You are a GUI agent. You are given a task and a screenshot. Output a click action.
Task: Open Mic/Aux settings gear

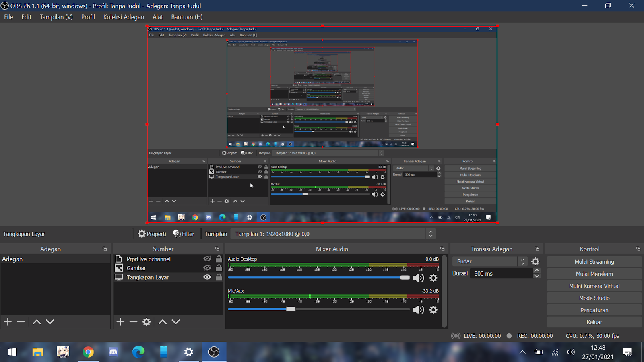tap(433, 310)
